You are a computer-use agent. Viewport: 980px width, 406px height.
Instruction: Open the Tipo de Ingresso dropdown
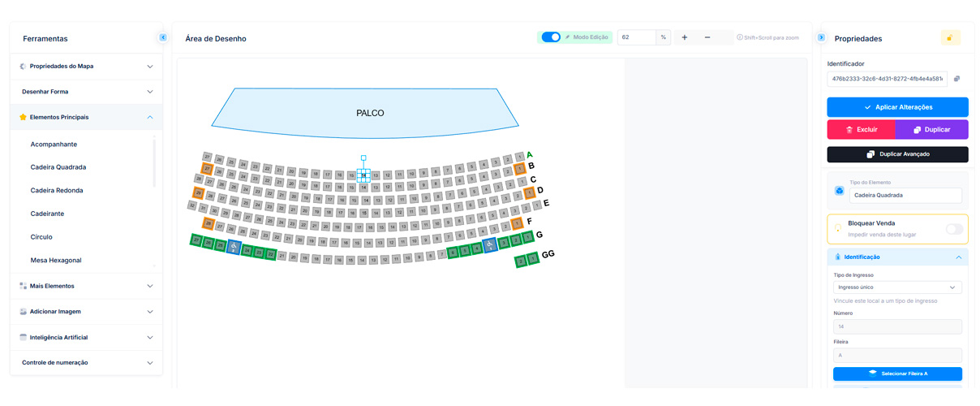[897, 287]
